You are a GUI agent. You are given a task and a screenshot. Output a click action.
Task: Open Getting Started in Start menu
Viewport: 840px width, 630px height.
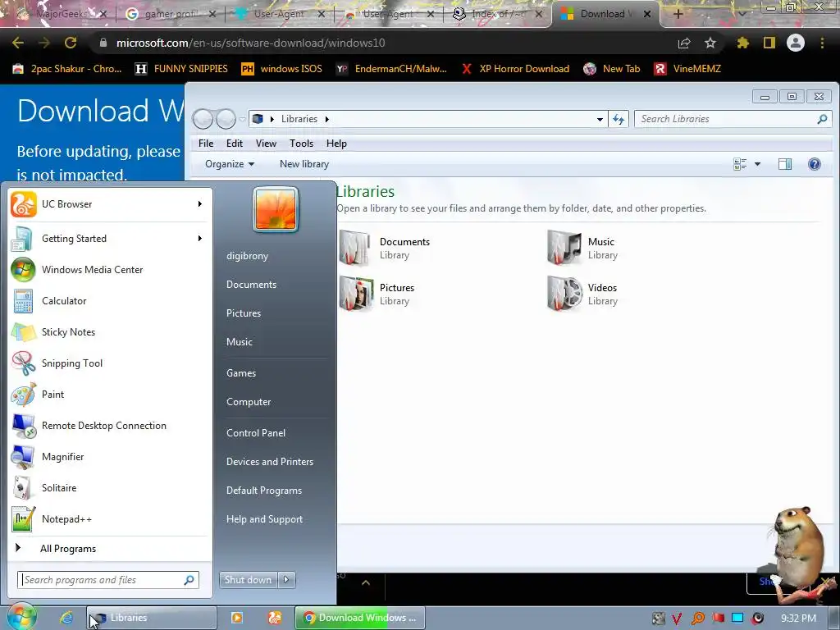(110, 239)
